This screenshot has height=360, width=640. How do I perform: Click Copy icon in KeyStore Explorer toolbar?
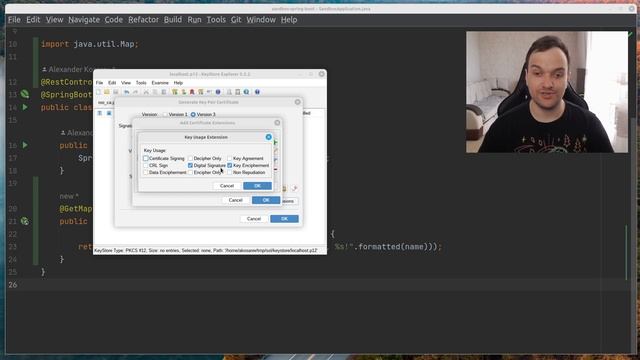pyautogui.click(x=156, y=92)
